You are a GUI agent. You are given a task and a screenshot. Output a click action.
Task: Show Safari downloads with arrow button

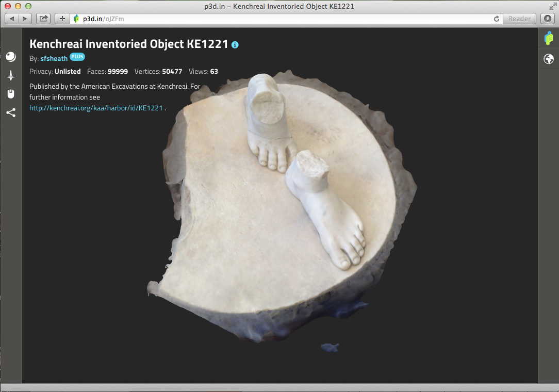coord(548,19)
